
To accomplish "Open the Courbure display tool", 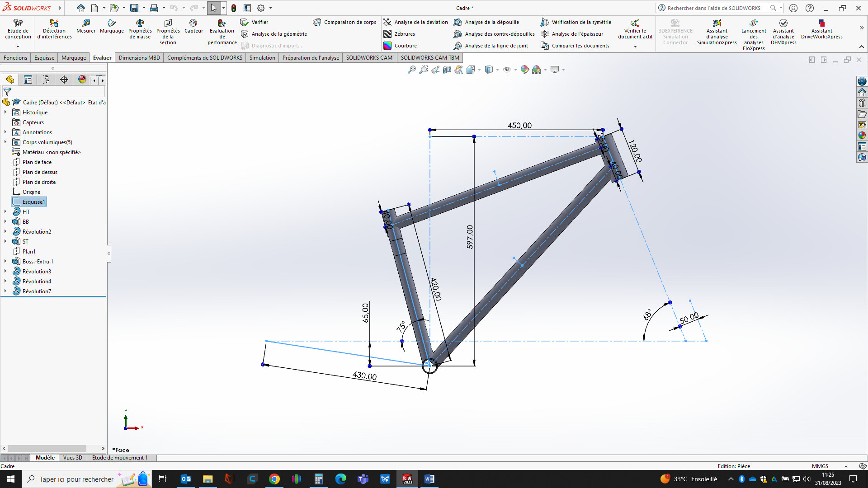I will [x=387, y=46].
